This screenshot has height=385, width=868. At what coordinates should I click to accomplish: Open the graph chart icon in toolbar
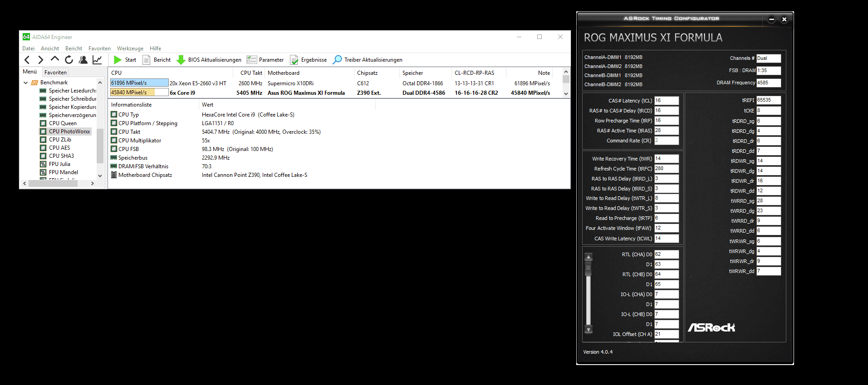(97, 60)
